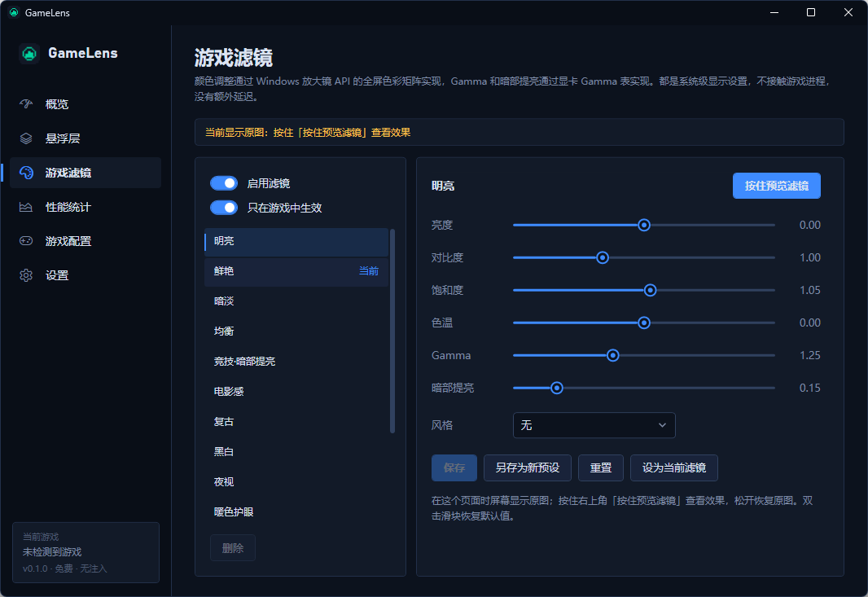Screen dimensions: 868x597
Task: Click the 对比度 value 1.00
Action: click(810, 258)
